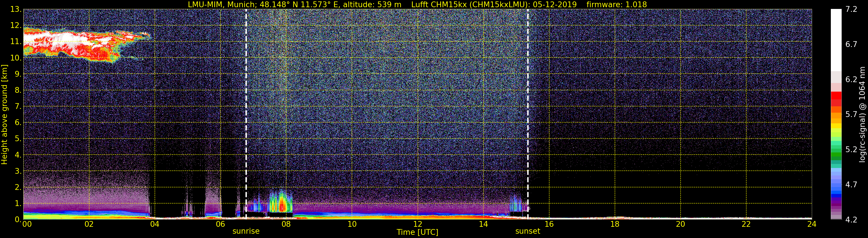The height and width of the screenshot is (238, 868).
Task: Click the height tick label '5.'
Action: [18, 139]
